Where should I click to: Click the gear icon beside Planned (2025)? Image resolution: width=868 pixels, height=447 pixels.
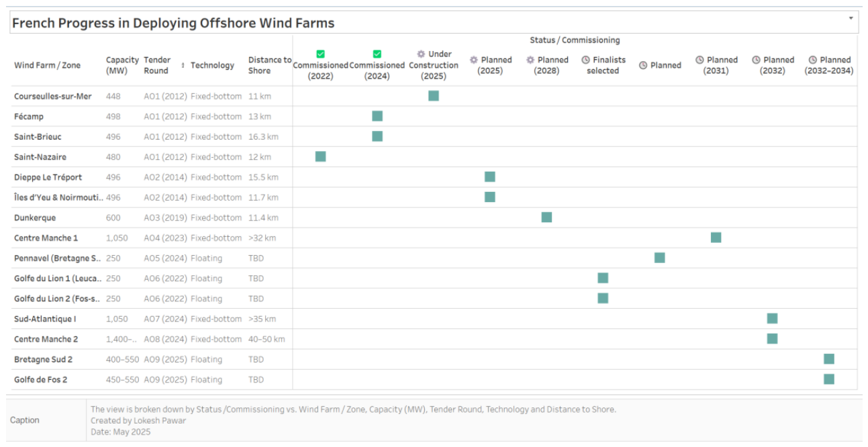coord(474,60)
